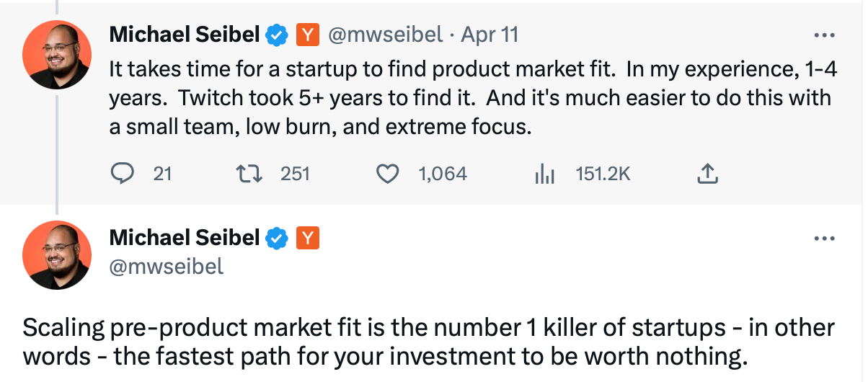Open more options on the first tweet

(823, 35)
